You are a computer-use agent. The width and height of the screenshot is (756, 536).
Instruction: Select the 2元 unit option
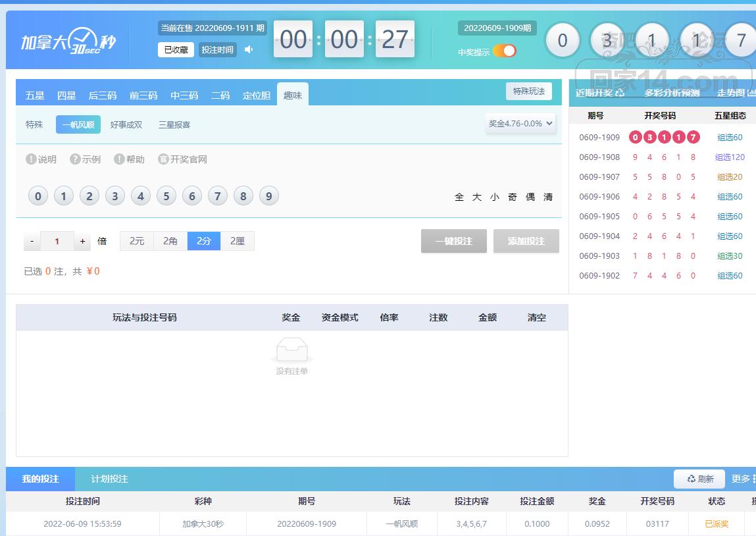(137, 241)
